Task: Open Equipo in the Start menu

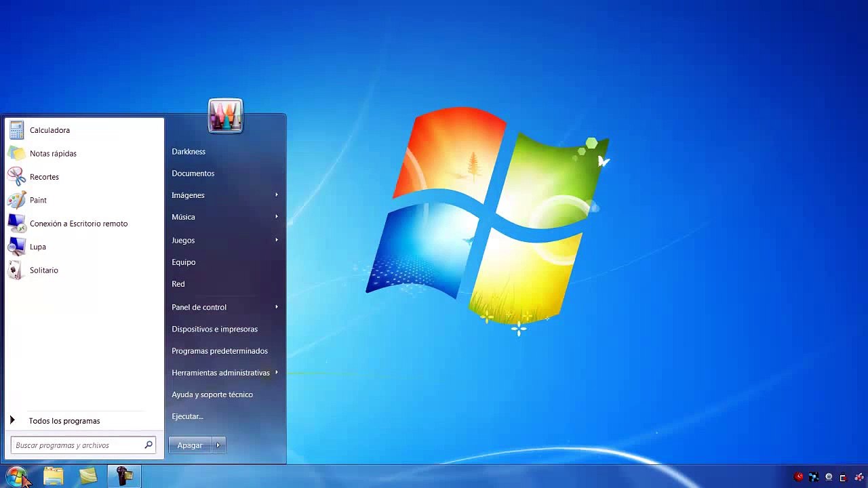Action: coord(184,262)
